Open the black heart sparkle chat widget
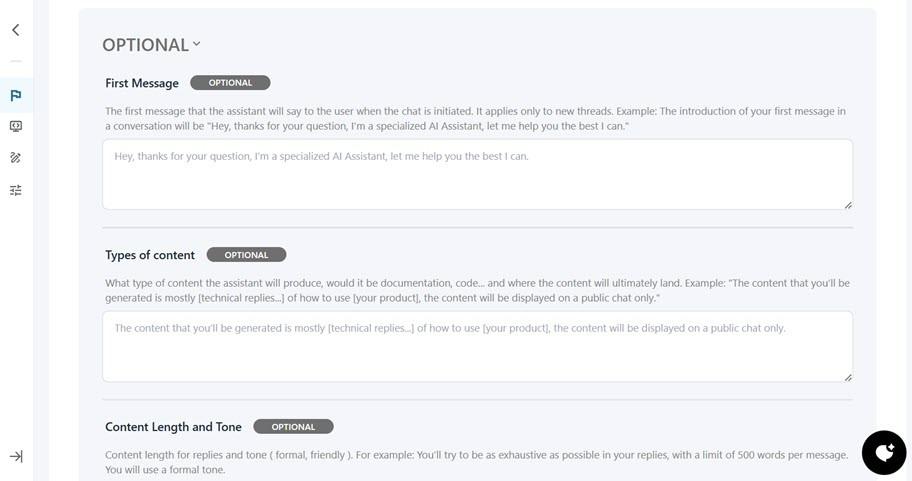The width and height of the screenshot is (912, 481). (x=884, y=453)
